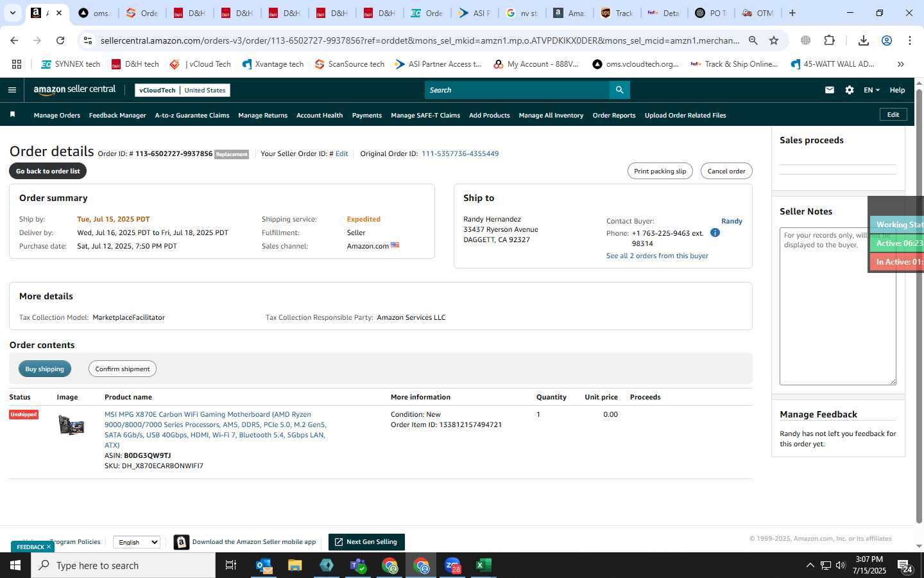Click the Randy contact buyer link
This screenshot has width=924, height=578.
click(x=732, y=221)
